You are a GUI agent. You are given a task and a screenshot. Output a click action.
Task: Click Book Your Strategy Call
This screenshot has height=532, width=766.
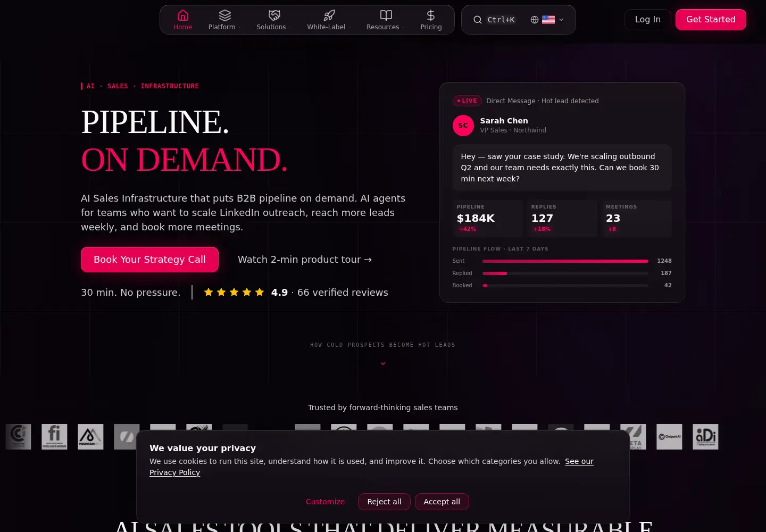pyautogui.click(x=149, y=260)
